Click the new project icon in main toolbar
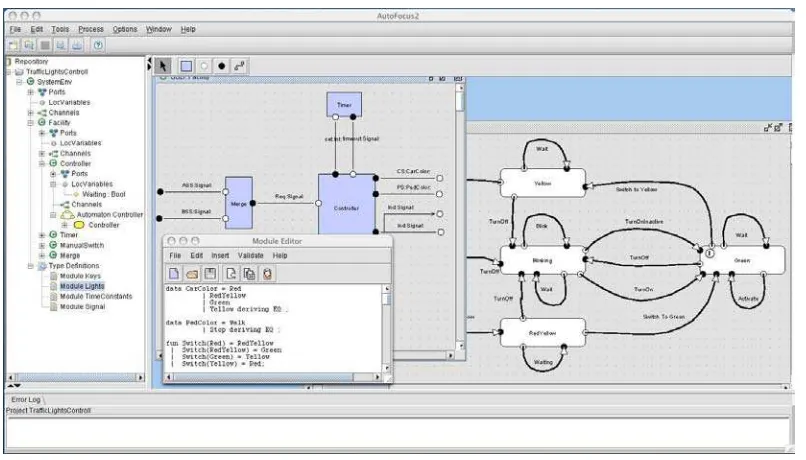Image resolution: width=806 pixels, height=460 pixels. pyautogui.click(x=13, y=45)
